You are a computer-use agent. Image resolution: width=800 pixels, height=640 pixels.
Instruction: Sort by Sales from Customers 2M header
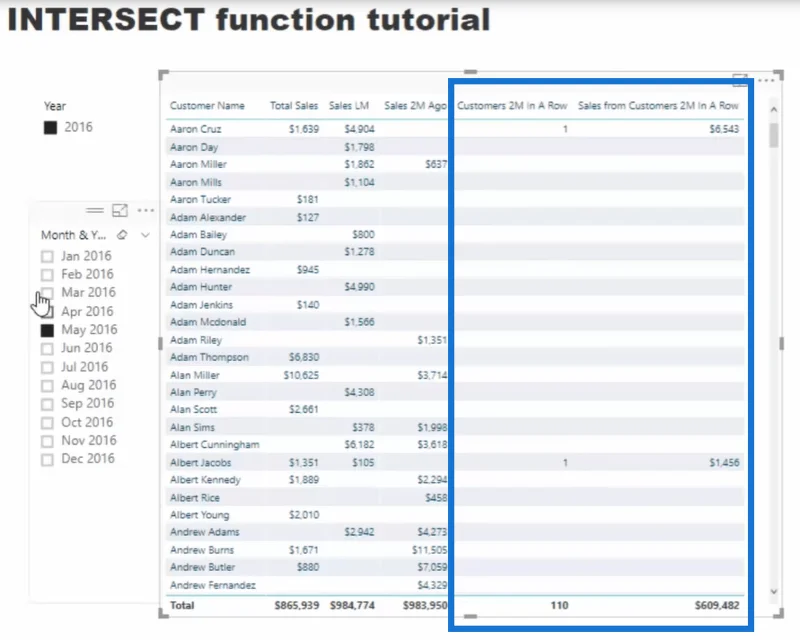pos(658,106)
